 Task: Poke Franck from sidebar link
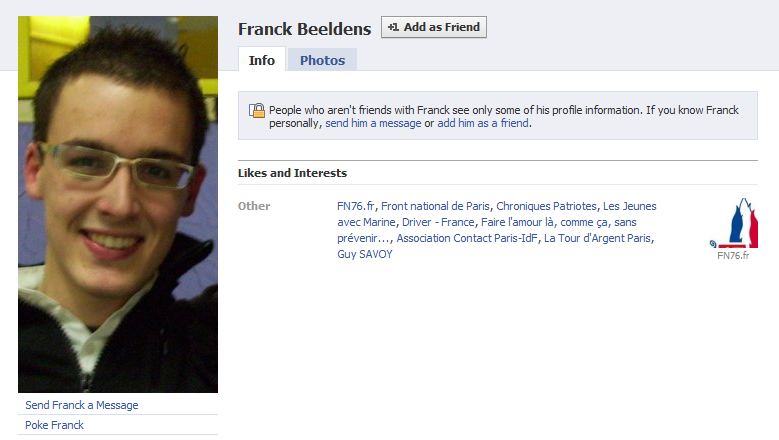point(55,425)
